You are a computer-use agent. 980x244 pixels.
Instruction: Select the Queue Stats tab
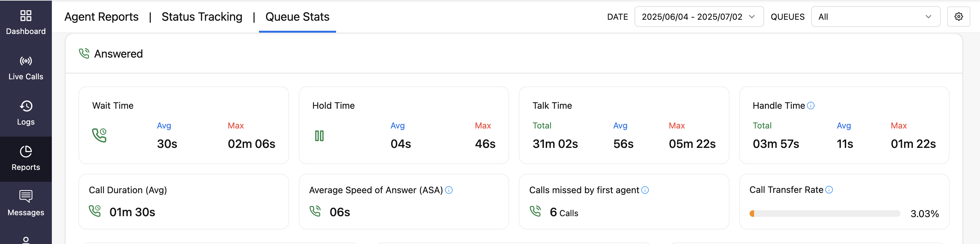click(x=297, y=17)
